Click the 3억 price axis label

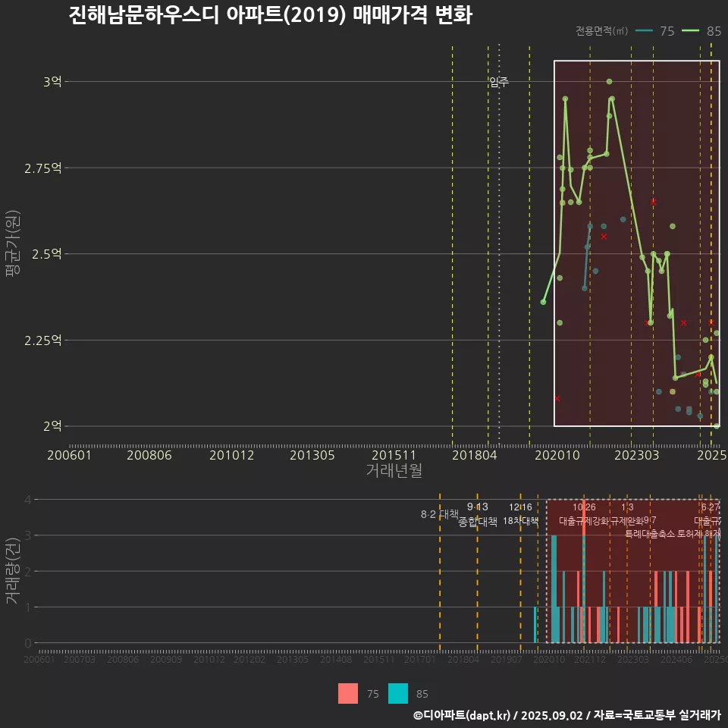pos(52,82)
